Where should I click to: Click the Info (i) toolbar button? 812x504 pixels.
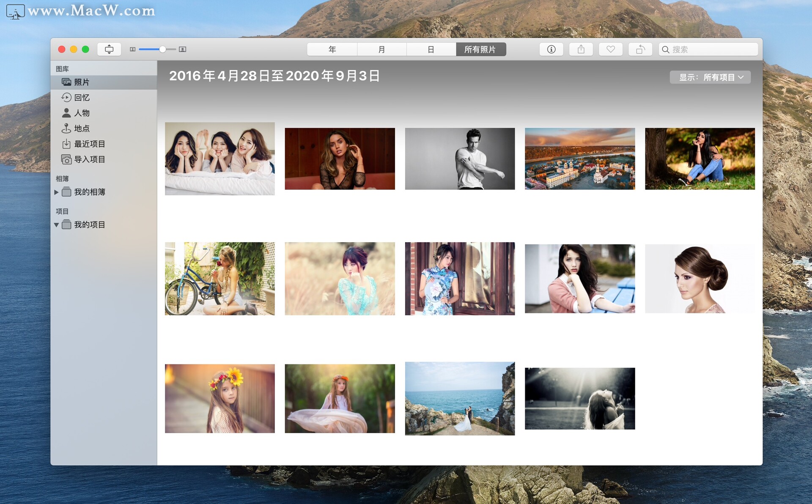[551, 49]
